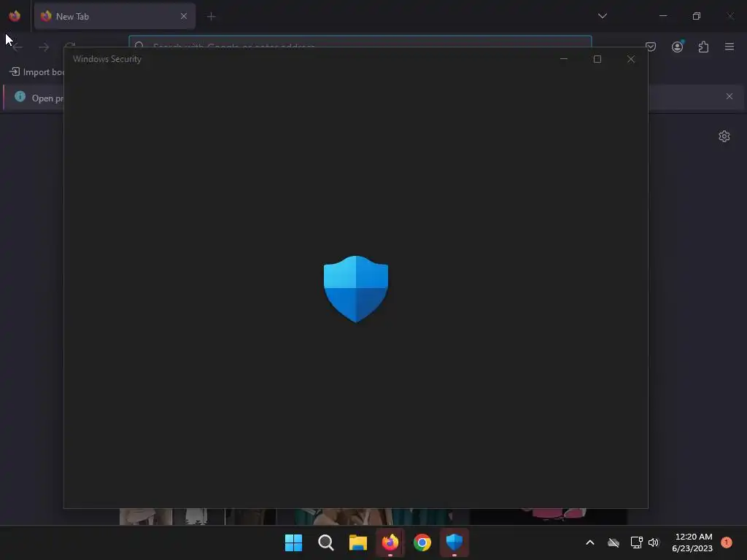747x560 pixels.
Task: Close the Windows Security window
Action: (x=631, y=59)
